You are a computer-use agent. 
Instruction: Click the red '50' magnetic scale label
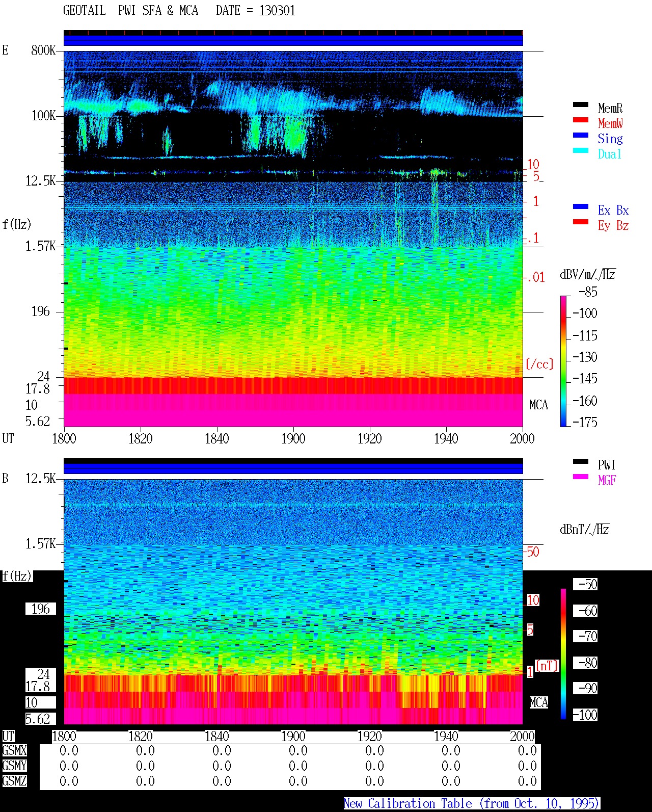click(533, 552)
